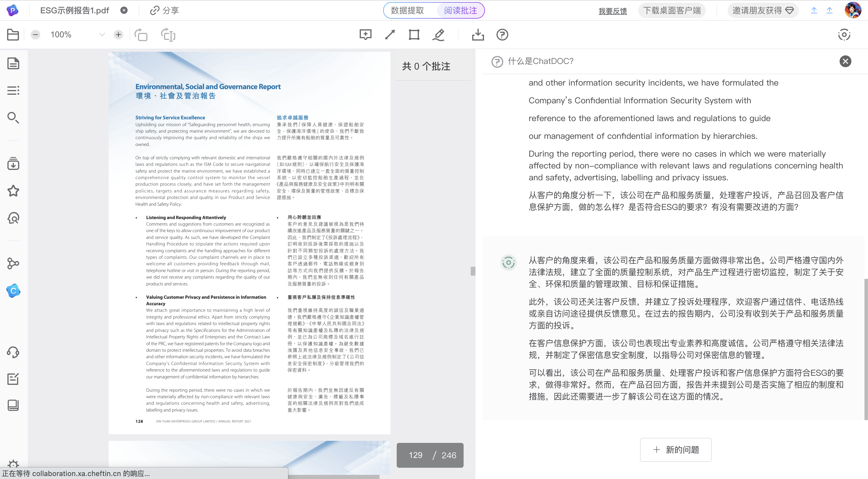Viewport: 868px width, 479px height.
Task: Open the edit note sidebar icon
Action: 13,379
